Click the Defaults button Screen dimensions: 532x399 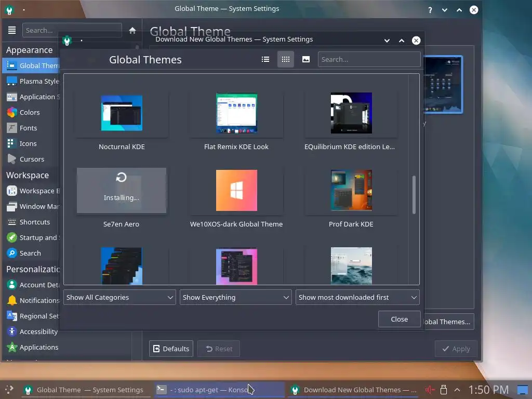click(171, 349)
